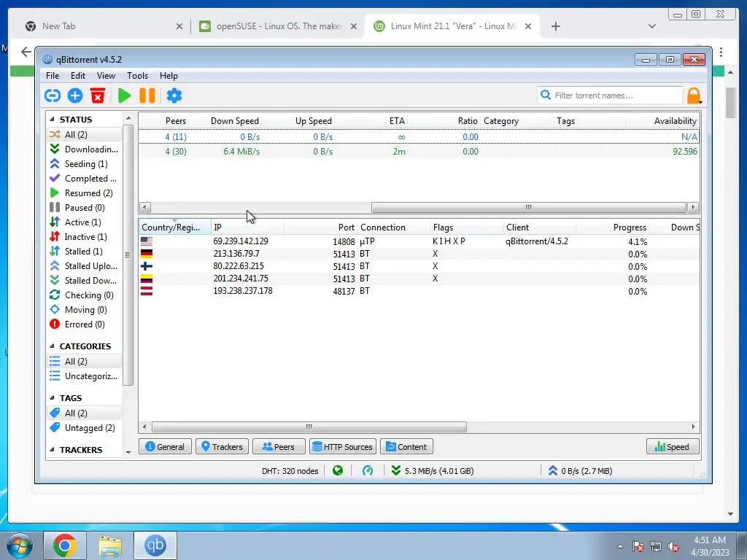Click the orange lock UI icon

(694, 96)
